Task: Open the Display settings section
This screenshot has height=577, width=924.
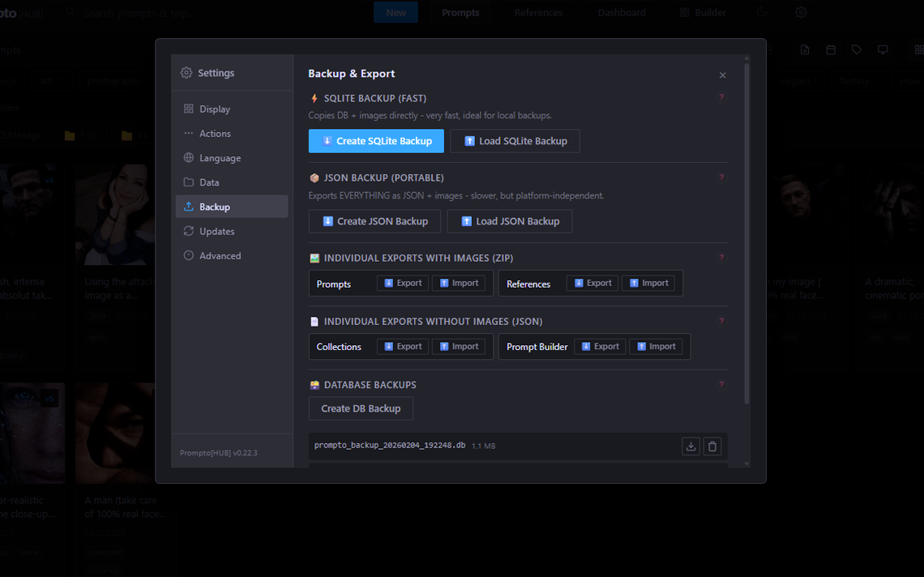Action: (214, 109)
